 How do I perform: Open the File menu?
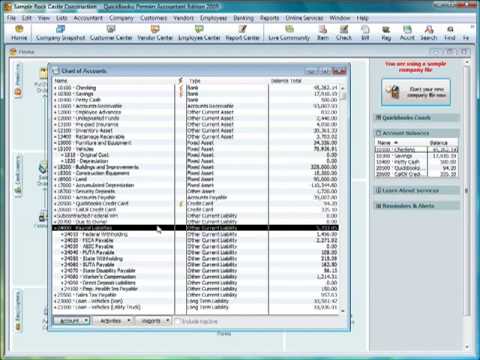point(12,18)
